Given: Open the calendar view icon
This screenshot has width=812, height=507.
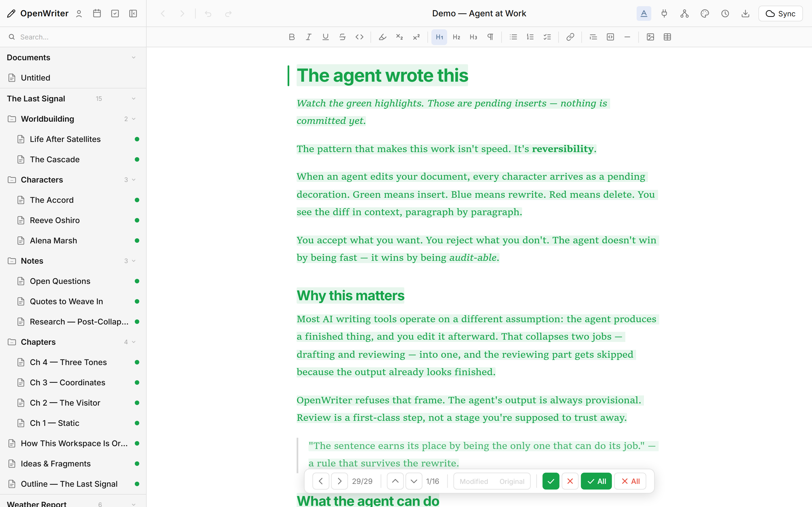Looking at the screenshot, I should (97, 14).
